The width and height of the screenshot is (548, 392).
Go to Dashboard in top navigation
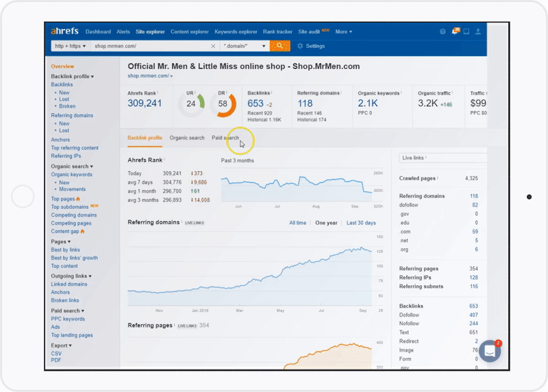tap(98, 32)
